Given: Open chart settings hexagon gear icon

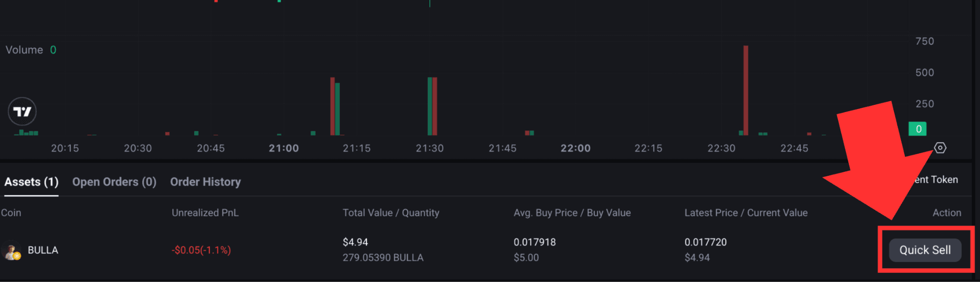Looking at the screenshot, I should tap(940, 148).
